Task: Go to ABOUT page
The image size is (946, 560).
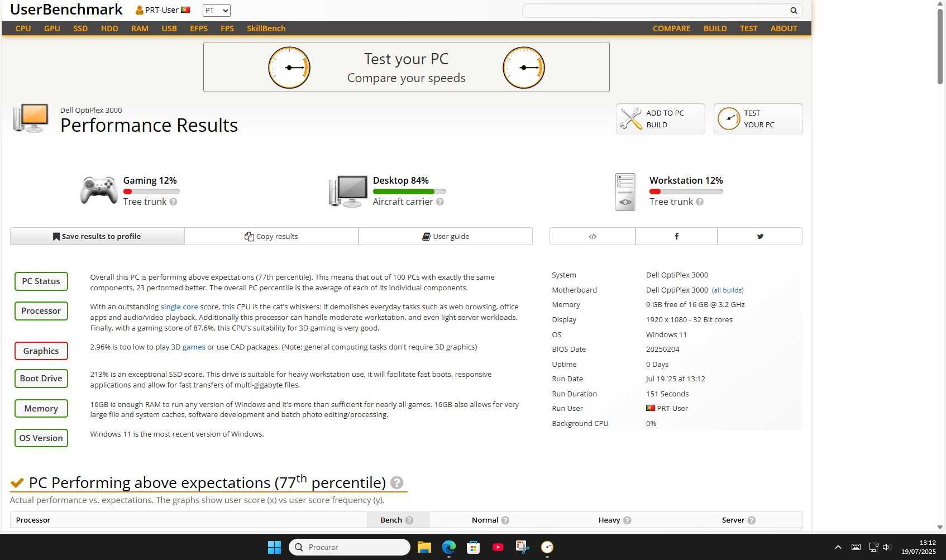Action: [784, 28]
